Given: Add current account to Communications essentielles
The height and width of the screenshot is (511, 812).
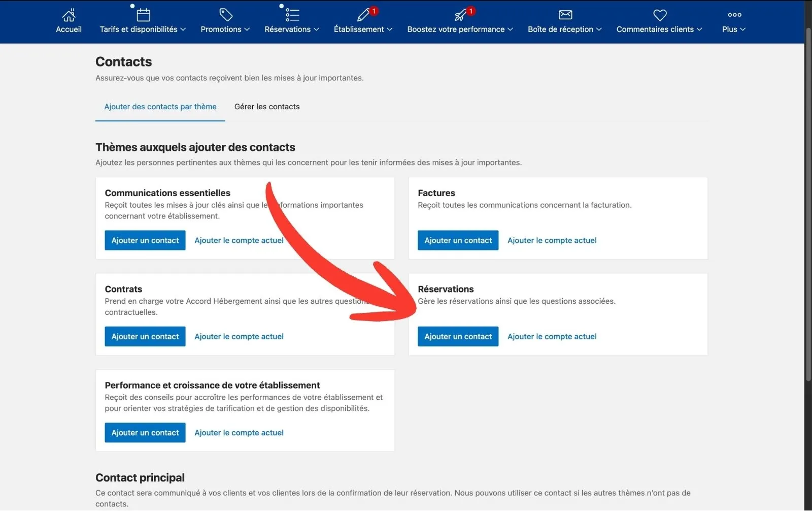Looking at the screenshot, I should click(239, 240).
